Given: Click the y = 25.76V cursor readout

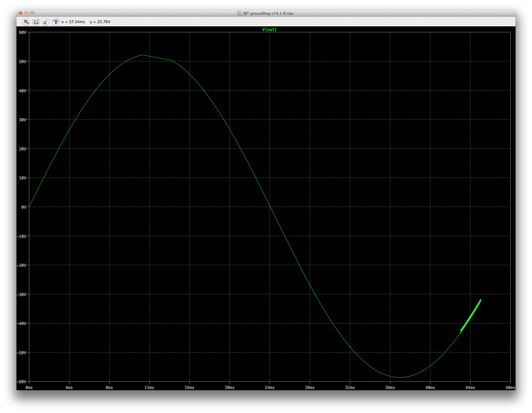Looking at the screenshot, I should pyautogui.click(x=100, y=22).
